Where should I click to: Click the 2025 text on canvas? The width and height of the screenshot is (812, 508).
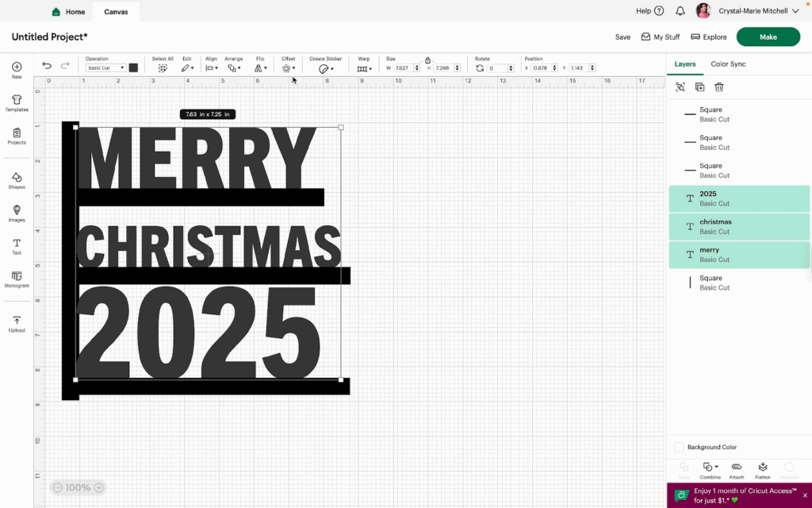pos(198,333)
